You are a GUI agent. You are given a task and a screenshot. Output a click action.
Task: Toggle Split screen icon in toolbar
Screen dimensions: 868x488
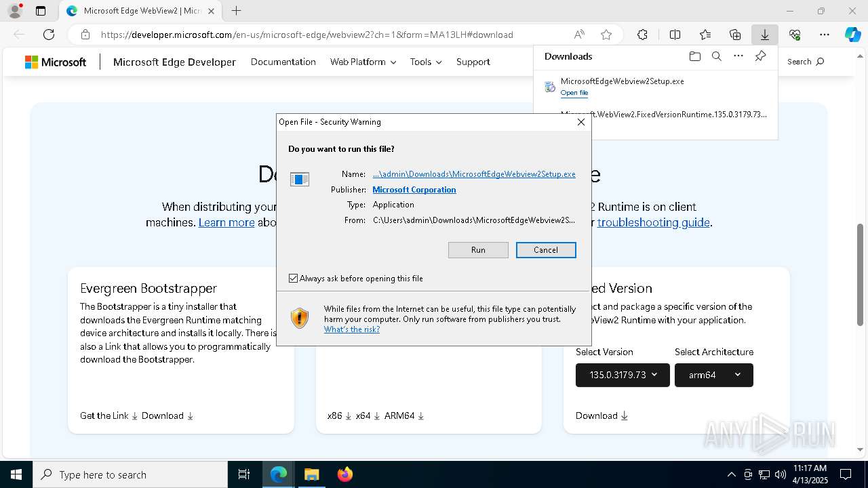click(x=675, y=35)
